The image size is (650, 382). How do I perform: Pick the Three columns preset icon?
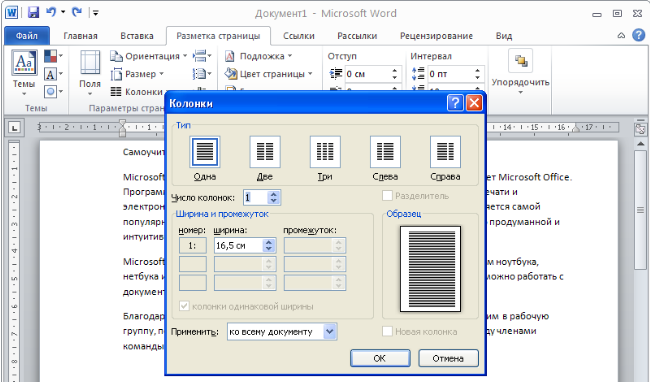tap(325, 152)
